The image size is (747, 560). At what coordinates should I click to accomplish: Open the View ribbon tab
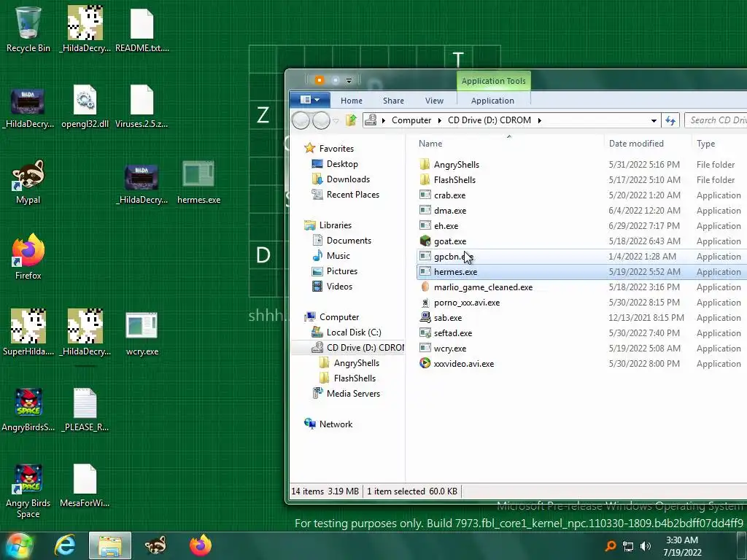[434, 101]
